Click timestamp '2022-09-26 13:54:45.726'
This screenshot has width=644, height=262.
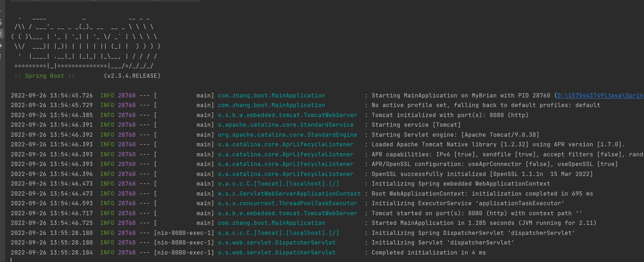(x=52, y=96)
